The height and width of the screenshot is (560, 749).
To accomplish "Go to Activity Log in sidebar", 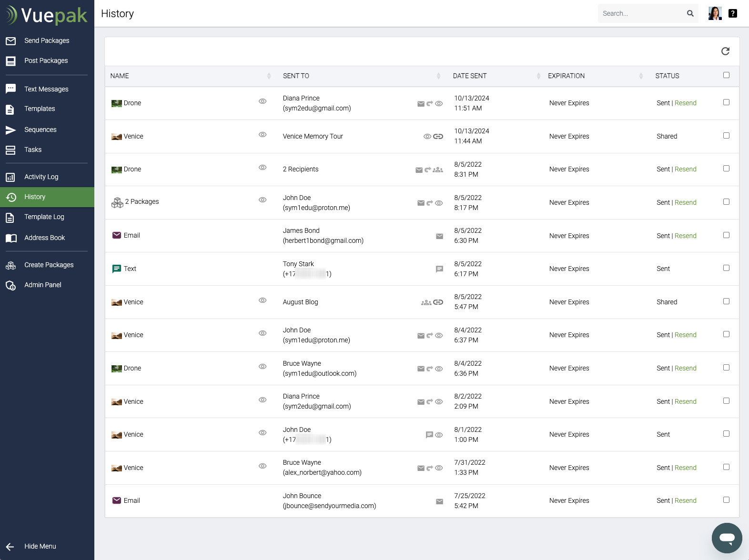I will point(41,177).
